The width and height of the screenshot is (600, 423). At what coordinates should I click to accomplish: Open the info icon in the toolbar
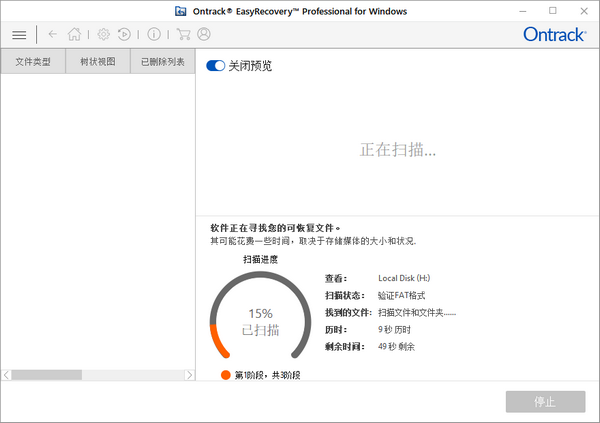[154, 34]
